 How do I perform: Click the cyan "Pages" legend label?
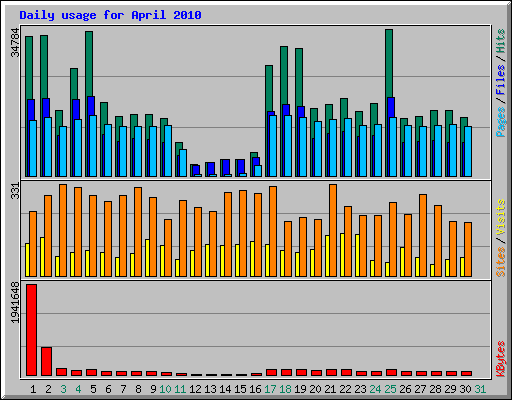point(501,122)
